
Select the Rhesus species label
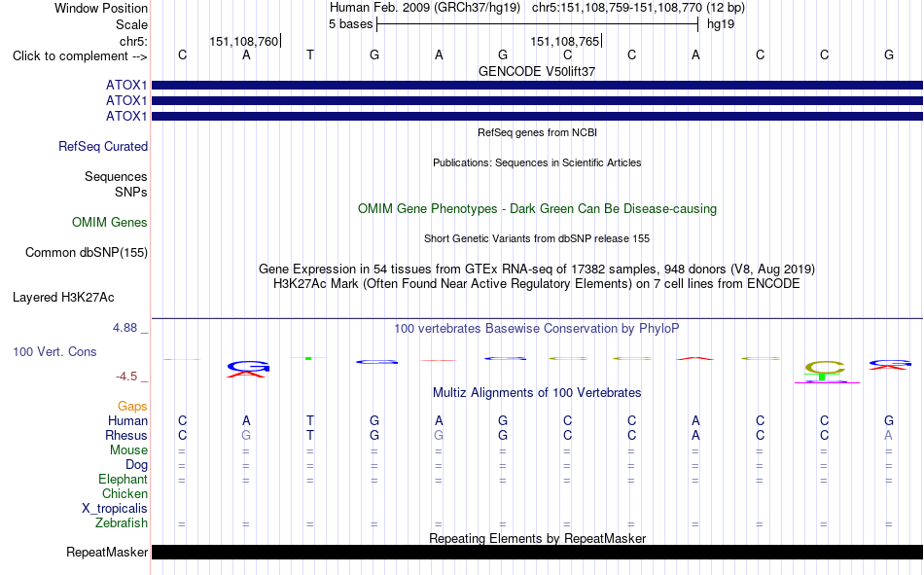pos(126,435)
